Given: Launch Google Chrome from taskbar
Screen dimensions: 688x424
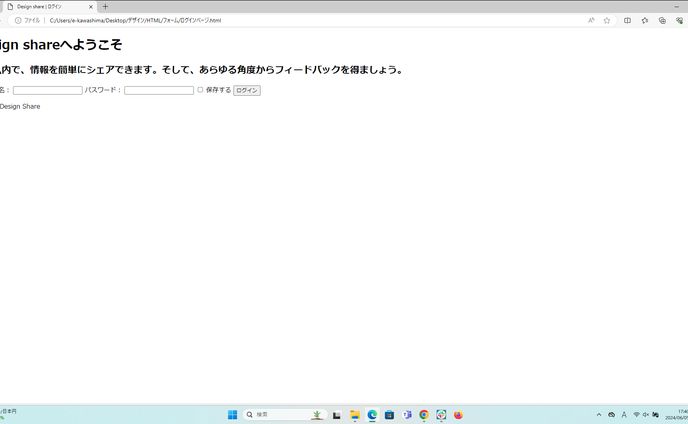Looking at the screenshot, I should [424, 415].
